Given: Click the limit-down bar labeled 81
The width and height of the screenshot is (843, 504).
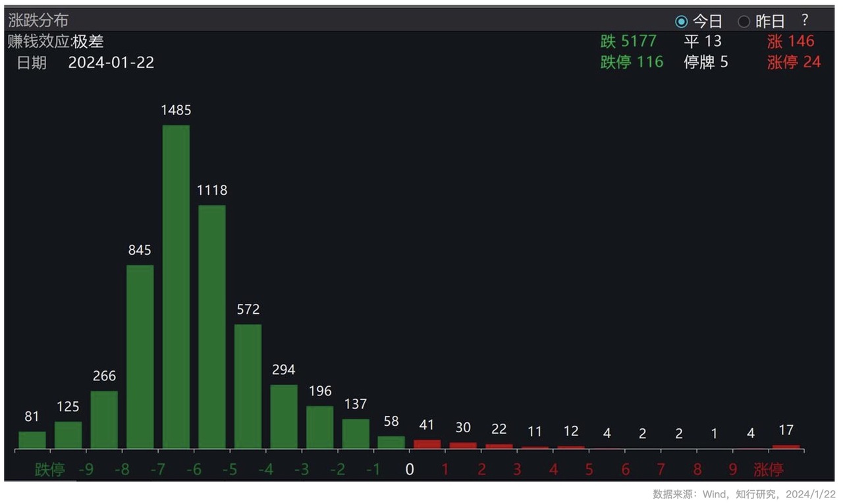Looking at the screenshot, I should click(32, 440).
